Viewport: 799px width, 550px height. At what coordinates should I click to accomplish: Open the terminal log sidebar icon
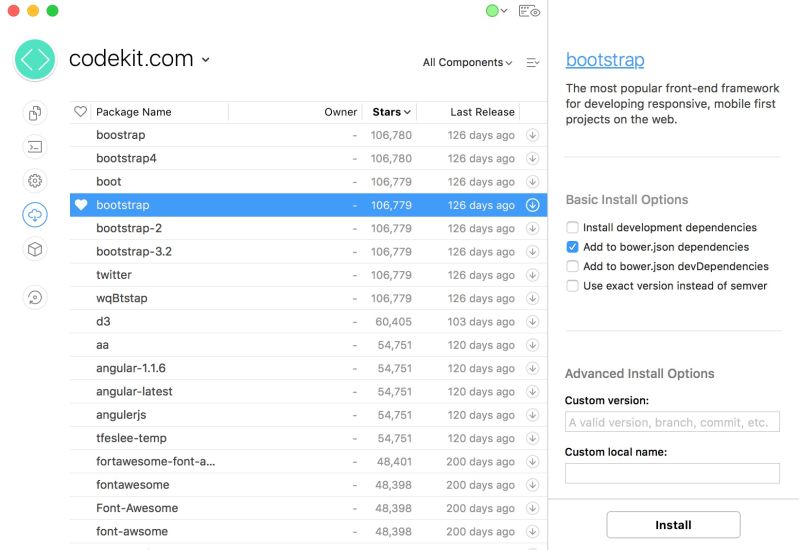[35, 147]
